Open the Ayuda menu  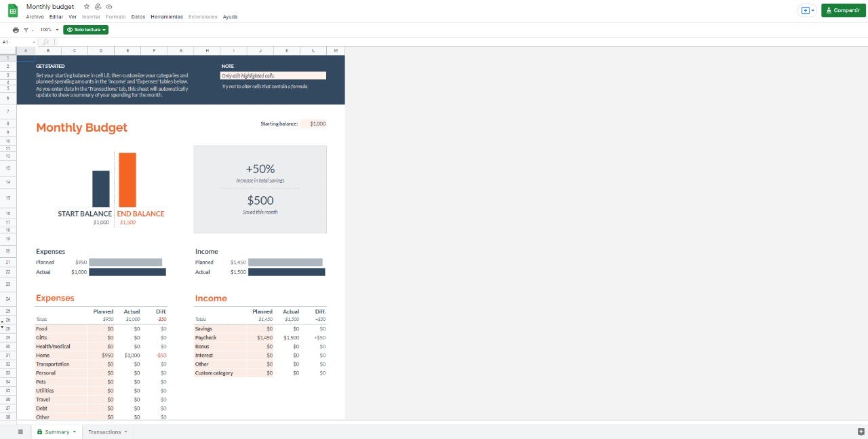(x=230, y=17)
